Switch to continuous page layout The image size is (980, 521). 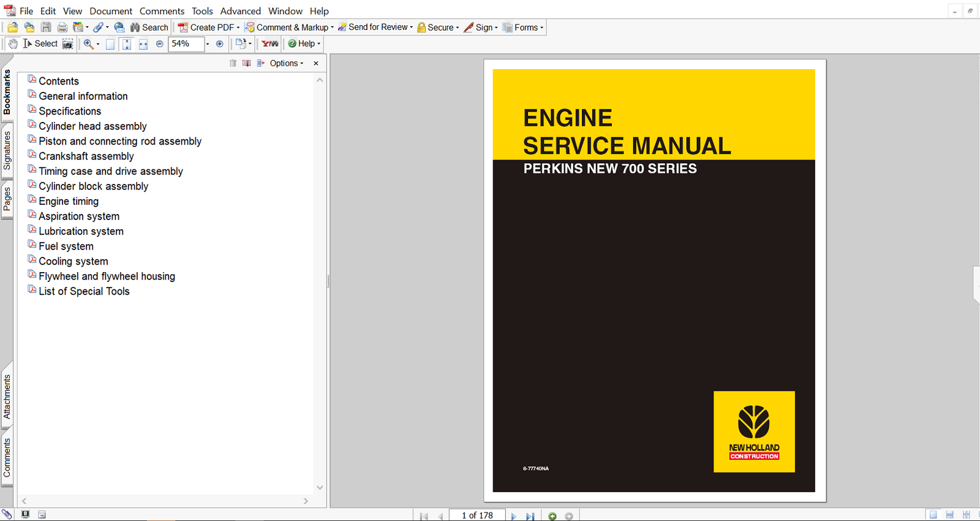(949, 515)
